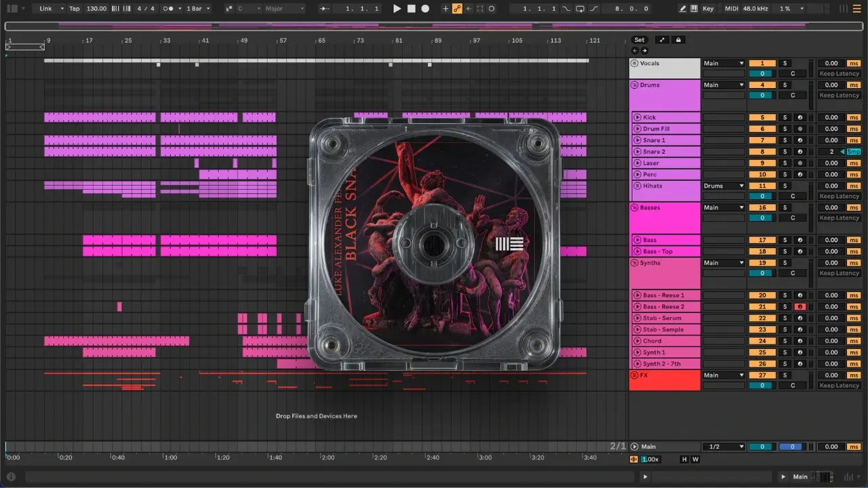Toggle Synth 1 track activator number 25
Viewport: 868px width, 488px height.
point(762,352)
